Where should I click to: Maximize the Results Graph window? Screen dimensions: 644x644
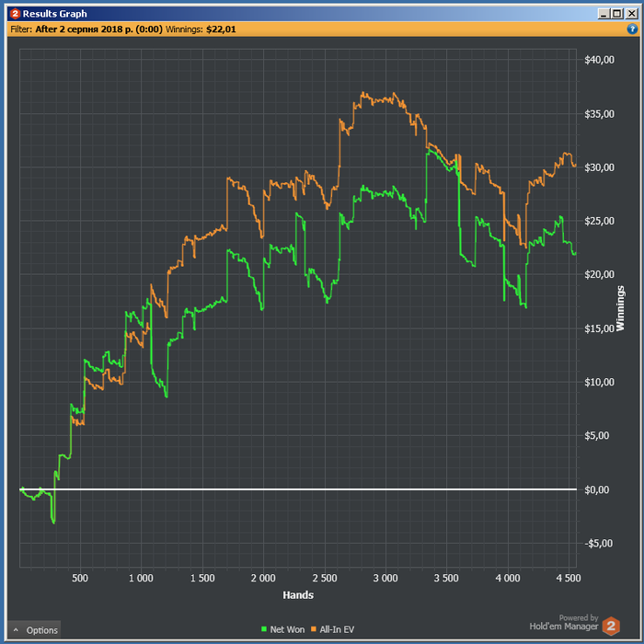click(617, 14)
